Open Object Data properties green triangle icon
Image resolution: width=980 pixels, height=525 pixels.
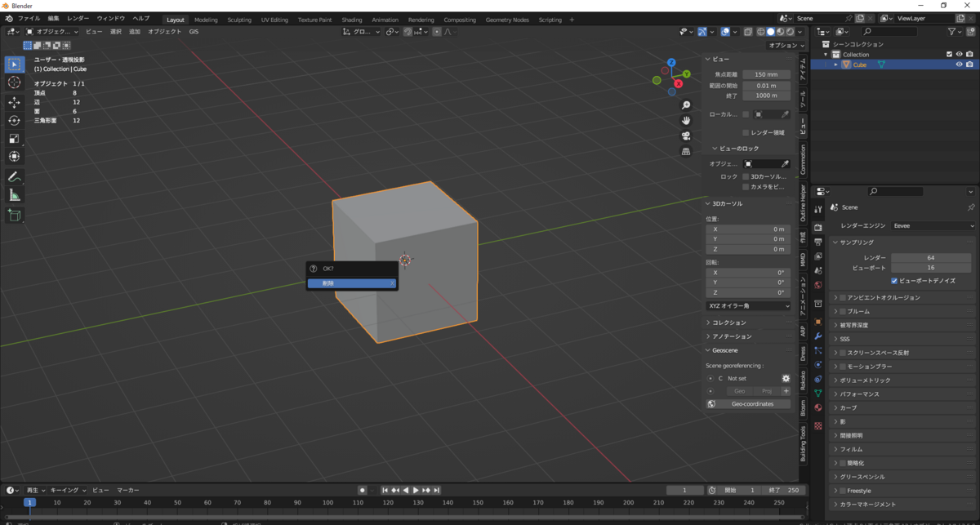pyautogui.click(x=817, y=393)
